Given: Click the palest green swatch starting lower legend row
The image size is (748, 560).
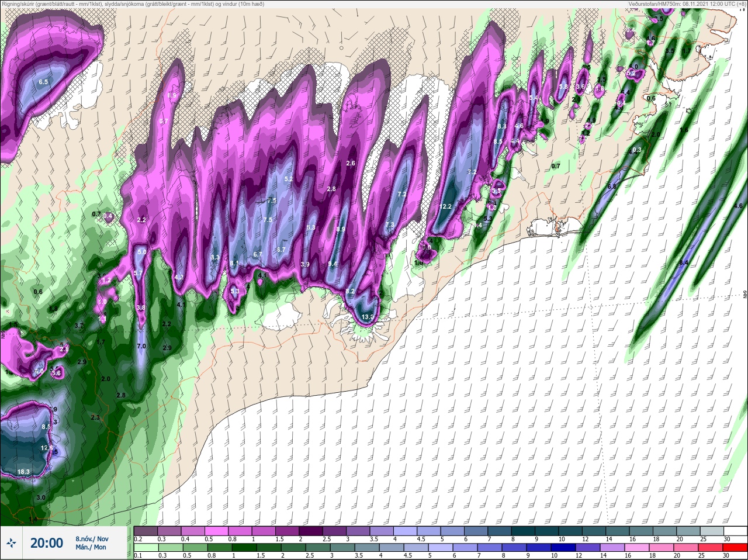Looking at the screenshot, I should click(x=146, y=547).
